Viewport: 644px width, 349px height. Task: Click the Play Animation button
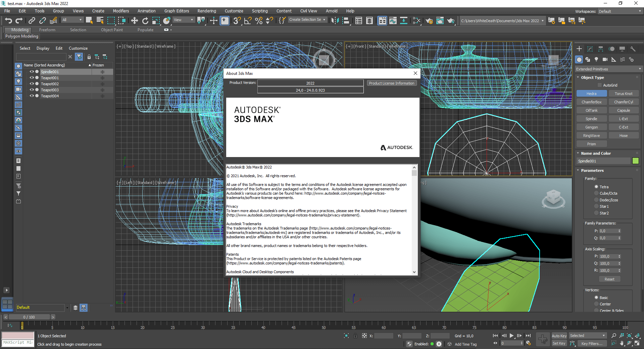coord(511,336)
